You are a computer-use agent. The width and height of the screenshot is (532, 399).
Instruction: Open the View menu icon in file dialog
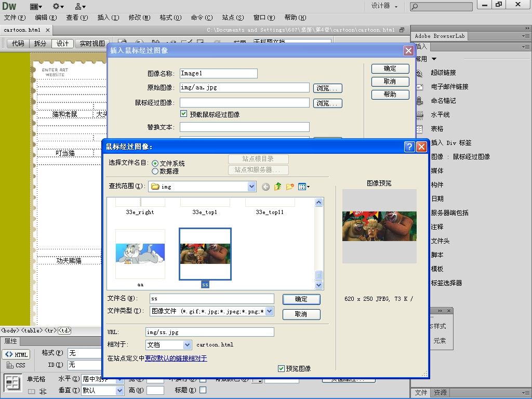[x=303, y=187]
